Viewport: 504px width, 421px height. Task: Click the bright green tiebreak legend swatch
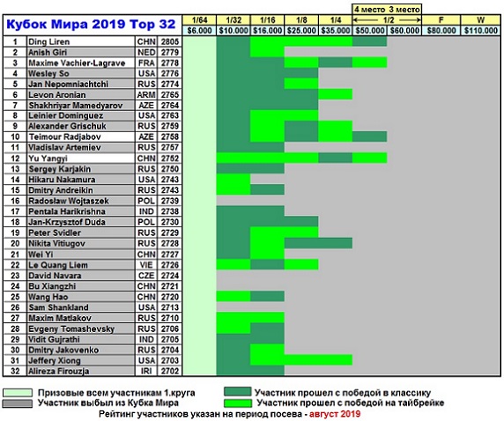coord(238,403)
